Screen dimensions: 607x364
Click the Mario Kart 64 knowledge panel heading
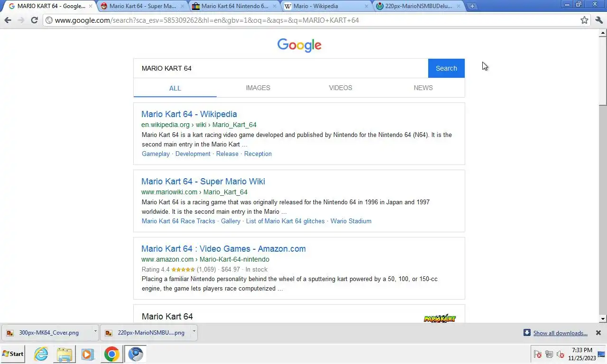167,317
